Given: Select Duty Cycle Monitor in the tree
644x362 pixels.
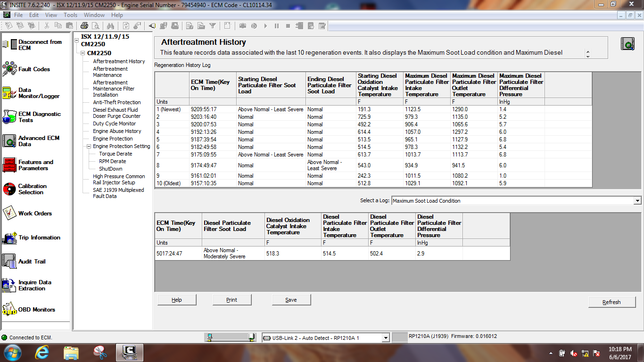Looking at the screenshot, I should (115, 123).
